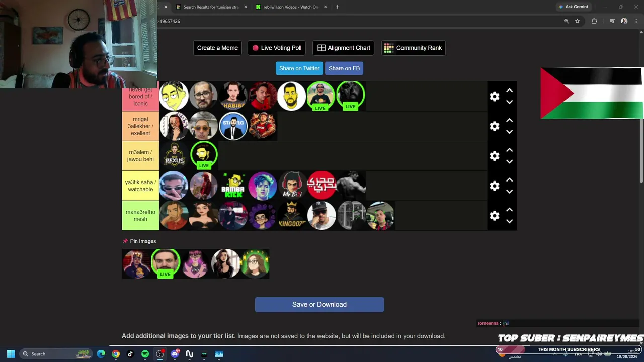Screen dimensions: 644x362
Task: Click the m3alem / jawou behi tier label
Action: (x=140, y=156)
